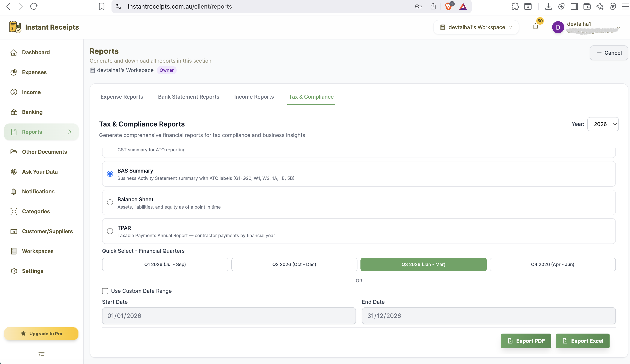The width and height of the screenshot is (630, 364).
Task: Open the browser extensions puzzle icon
Action: [x=515, y=6]
